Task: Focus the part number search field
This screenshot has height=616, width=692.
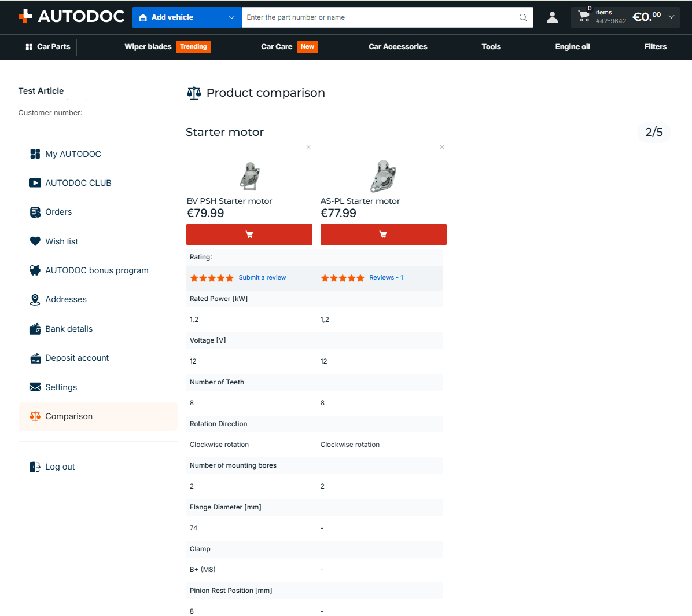Action: (x=380, y=17)
